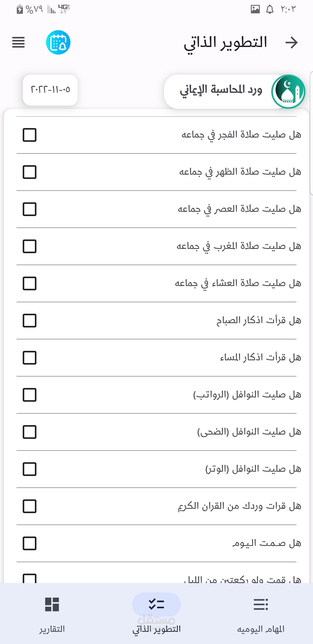Tick the وردك من القران الكريم box
The height and width of the screenshot is (644, 313).
point(30,506)
